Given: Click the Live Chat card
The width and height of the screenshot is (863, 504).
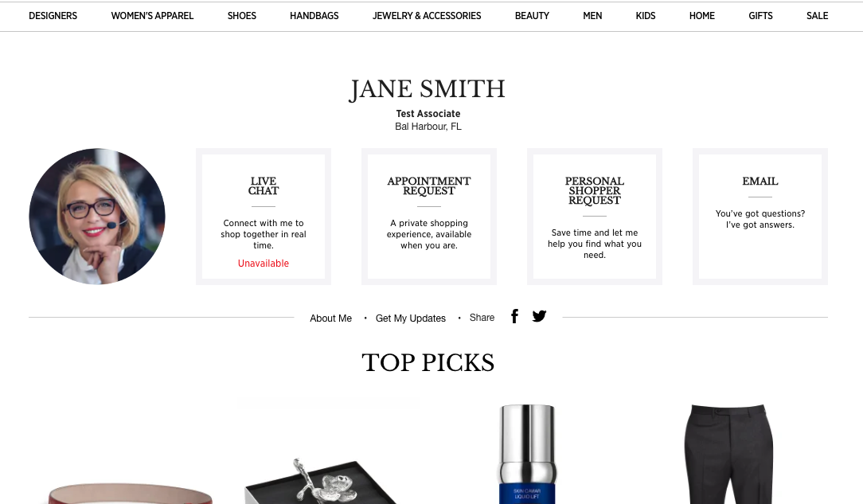Looking at the screenshot, I should click(x=264, y=217).
